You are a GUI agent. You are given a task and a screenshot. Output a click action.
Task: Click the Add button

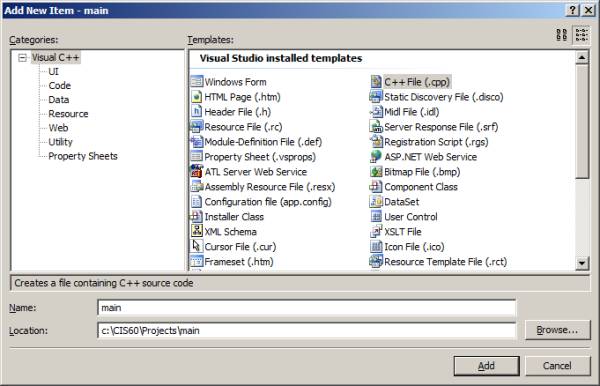point(486,366)
